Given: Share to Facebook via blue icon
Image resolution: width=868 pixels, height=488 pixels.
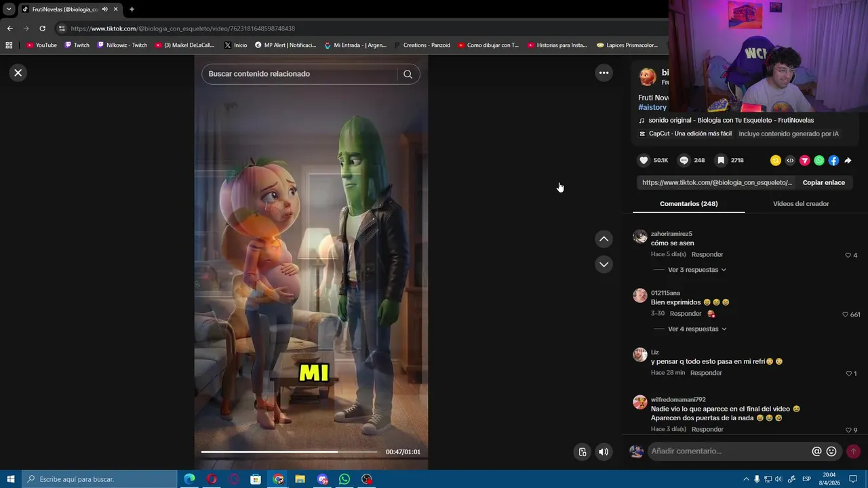Looking at the screenshot, I should click(833, 161).
